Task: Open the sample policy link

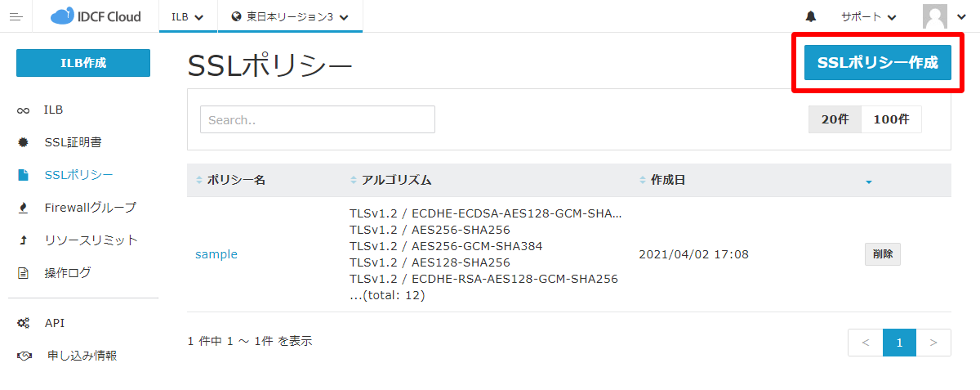Action: pyautogui.click(x=216, y=254)
